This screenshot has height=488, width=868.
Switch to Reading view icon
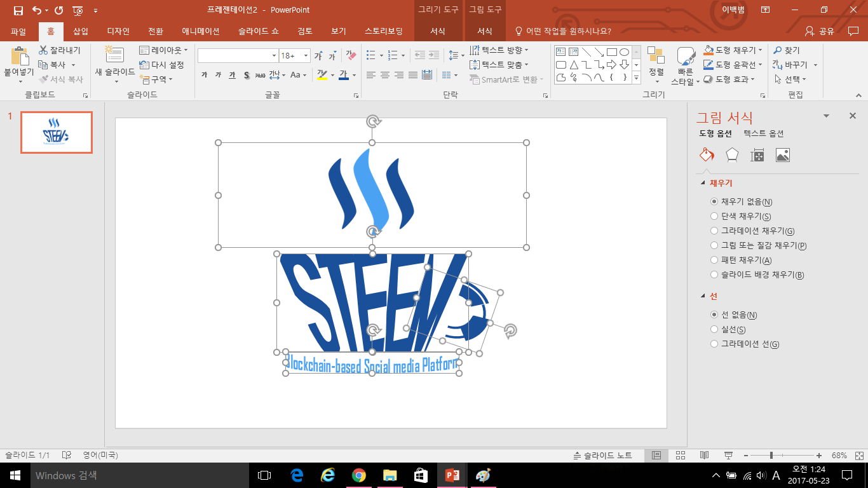pos(704,456)
